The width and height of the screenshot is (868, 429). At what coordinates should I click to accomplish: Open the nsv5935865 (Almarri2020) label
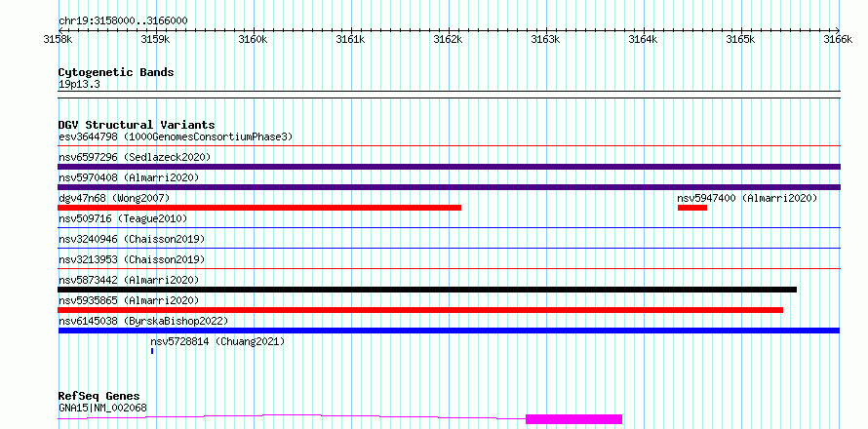[129, 300]
